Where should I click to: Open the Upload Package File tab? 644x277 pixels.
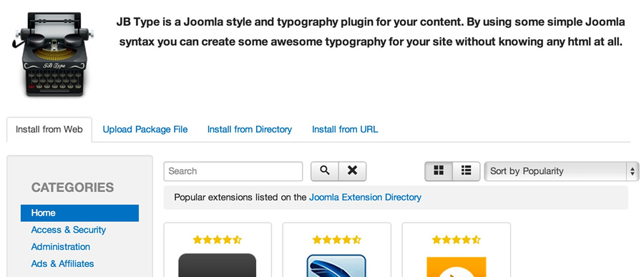pyautogui.click(x=145, y=130)
